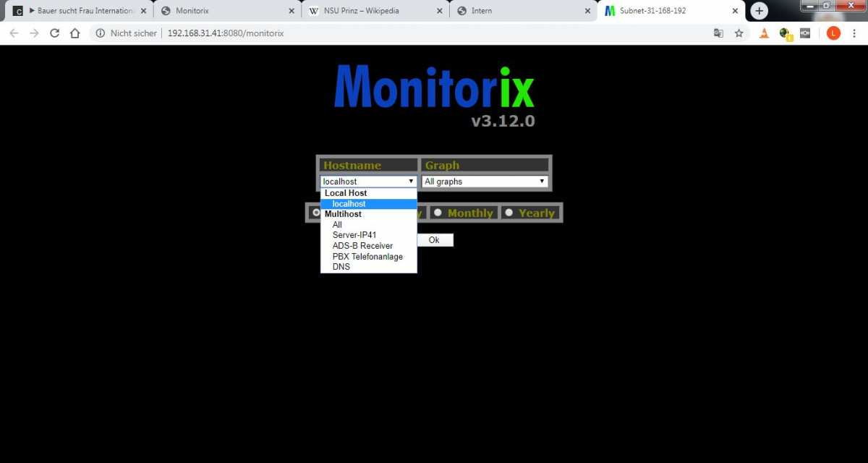Switch to the 'NSU Prinz – Wikipedia' tab
868x463 pixels.
point(375,11)
